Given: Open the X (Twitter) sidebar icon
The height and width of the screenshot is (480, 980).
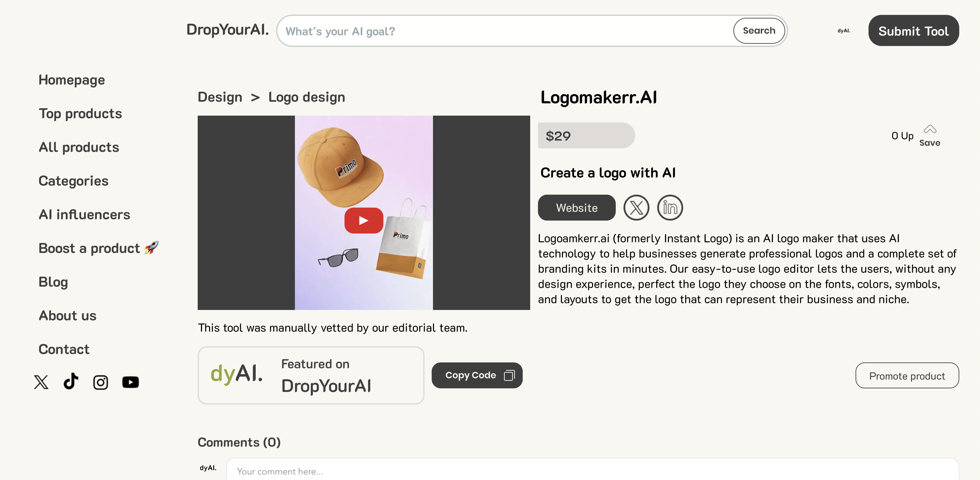Looking at the screenshot, I should (41, 382).
